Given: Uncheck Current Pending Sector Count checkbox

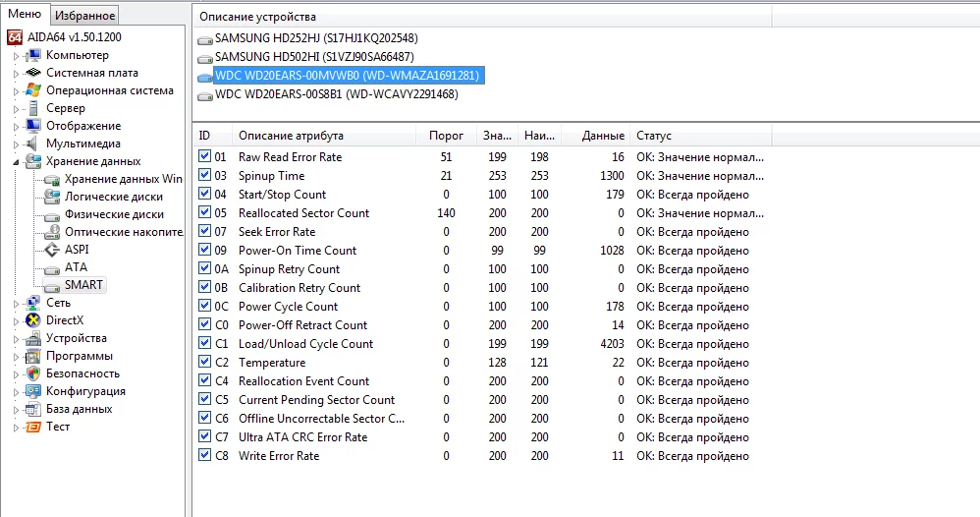Looking at the screenshot, I should pos(204,399).
